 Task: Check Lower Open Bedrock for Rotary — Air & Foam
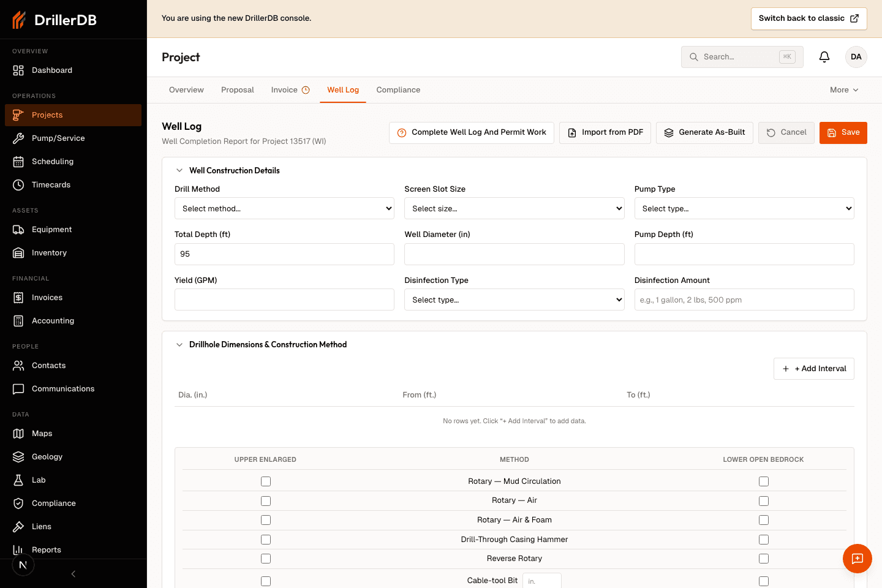click(x=764, y=520)
